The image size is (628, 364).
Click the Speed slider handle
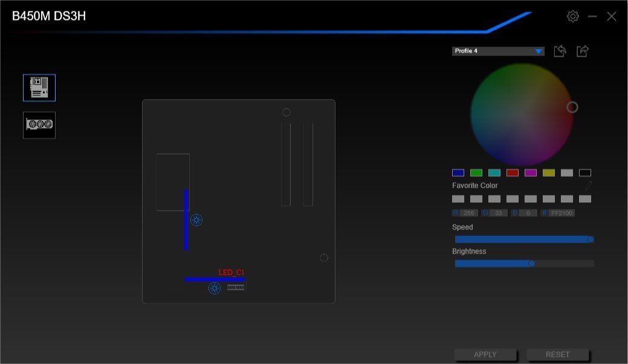[x=590, y=239]
